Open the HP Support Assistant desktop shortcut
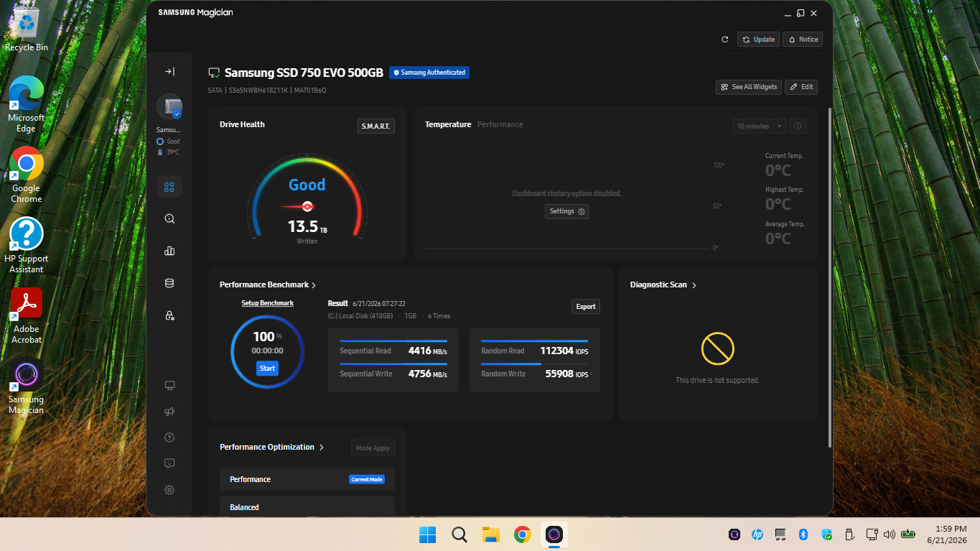This screenshot has width=980, height=551. 27,245
